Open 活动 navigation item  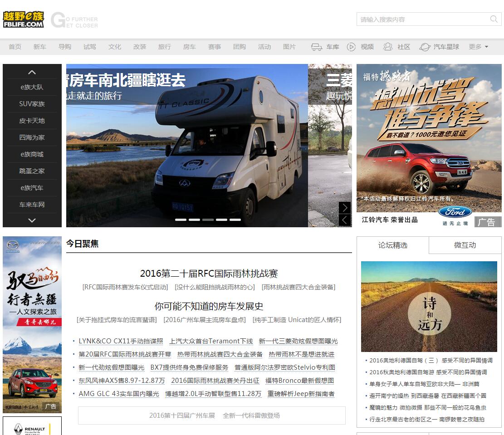(x=264, y=47)
